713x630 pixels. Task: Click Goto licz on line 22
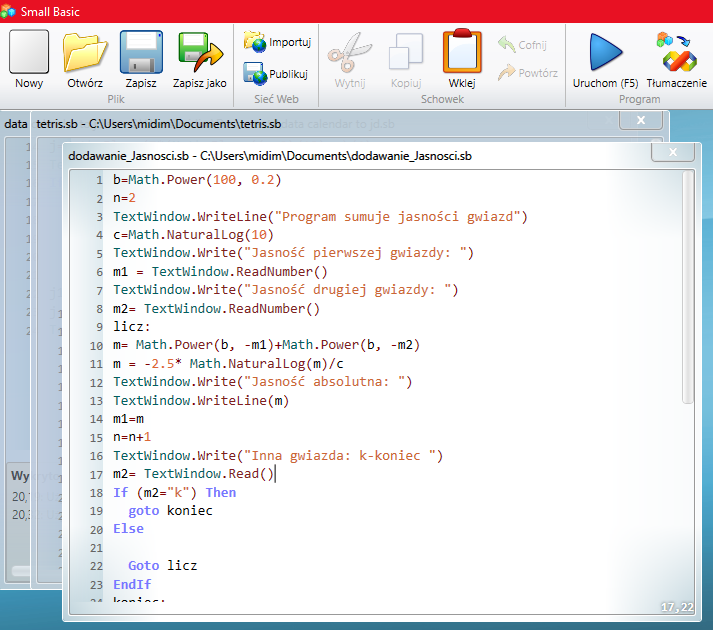[163, 566]
